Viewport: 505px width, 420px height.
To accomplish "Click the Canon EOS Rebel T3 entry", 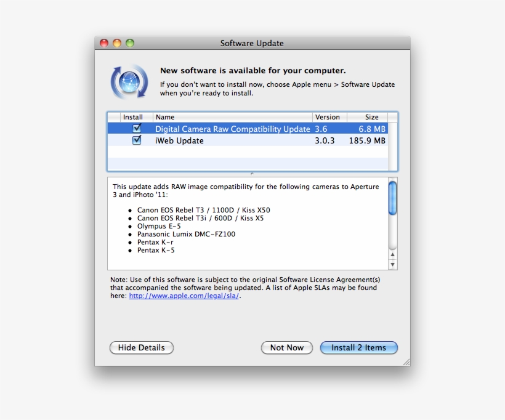I will tap(204, 210).
